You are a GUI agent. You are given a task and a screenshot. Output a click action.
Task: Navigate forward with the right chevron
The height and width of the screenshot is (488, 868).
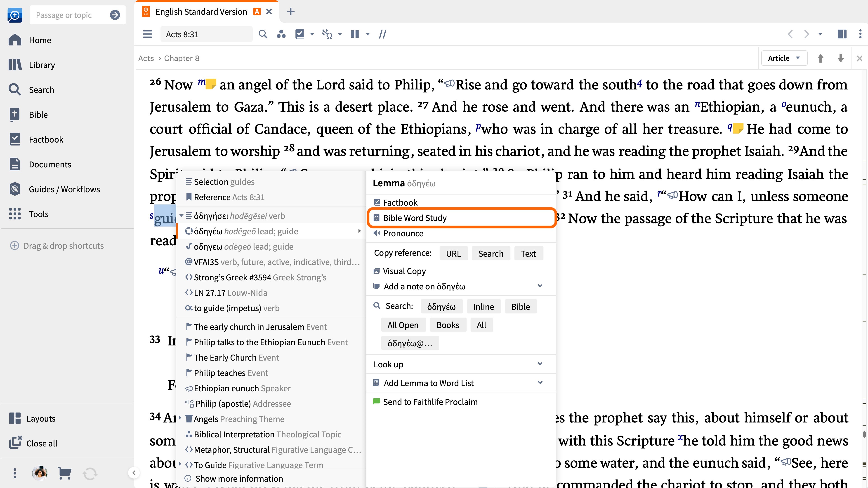tap(806, 34)
